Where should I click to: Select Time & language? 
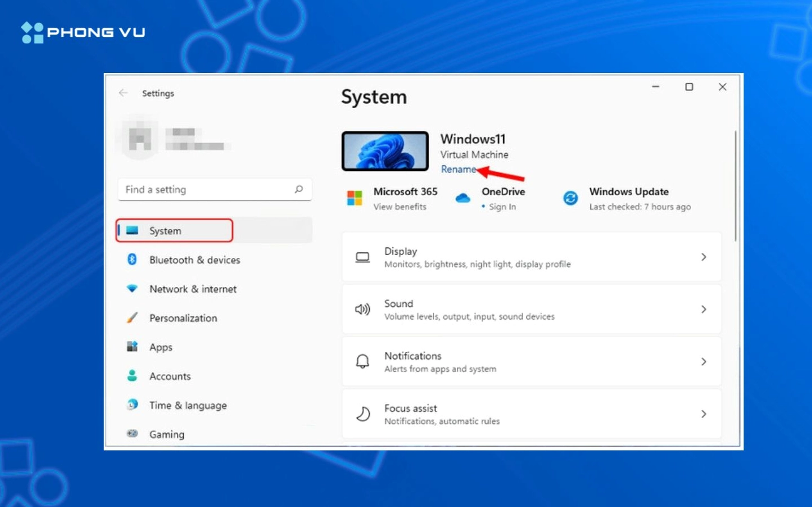tap(187, 405)
